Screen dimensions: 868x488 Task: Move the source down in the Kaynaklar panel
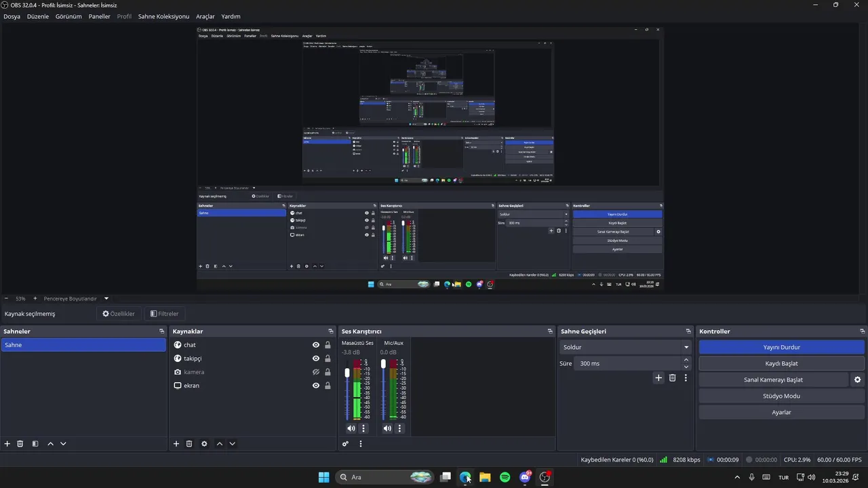(232, 444)
